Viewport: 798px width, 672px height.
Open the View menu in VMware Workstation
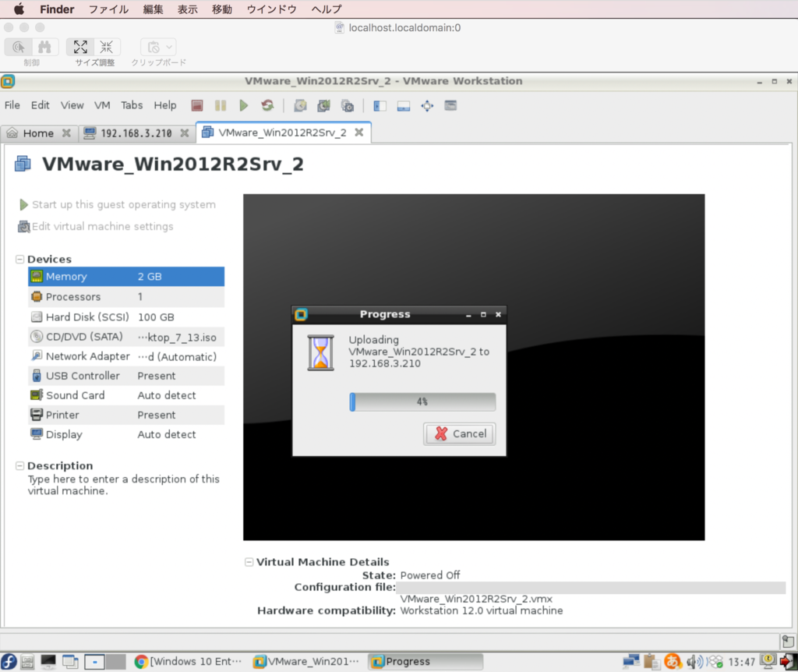click(x=72, y=105)
